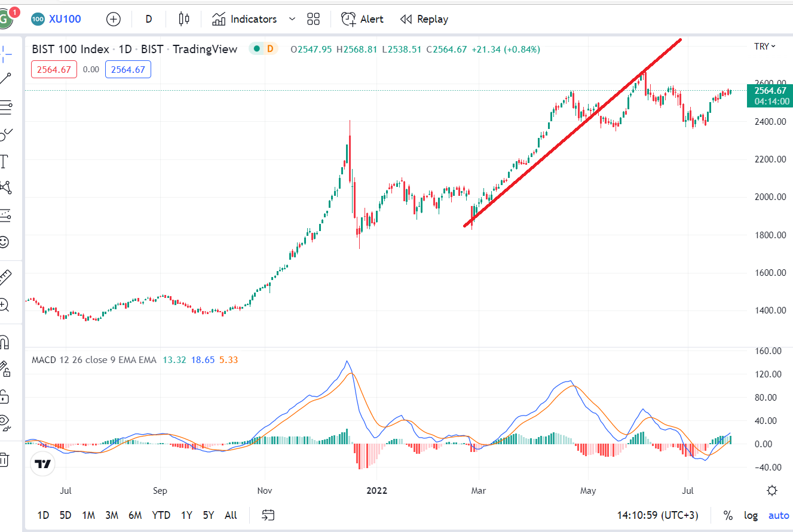Click the orange signal value 5.33

[x=229, y=360]
